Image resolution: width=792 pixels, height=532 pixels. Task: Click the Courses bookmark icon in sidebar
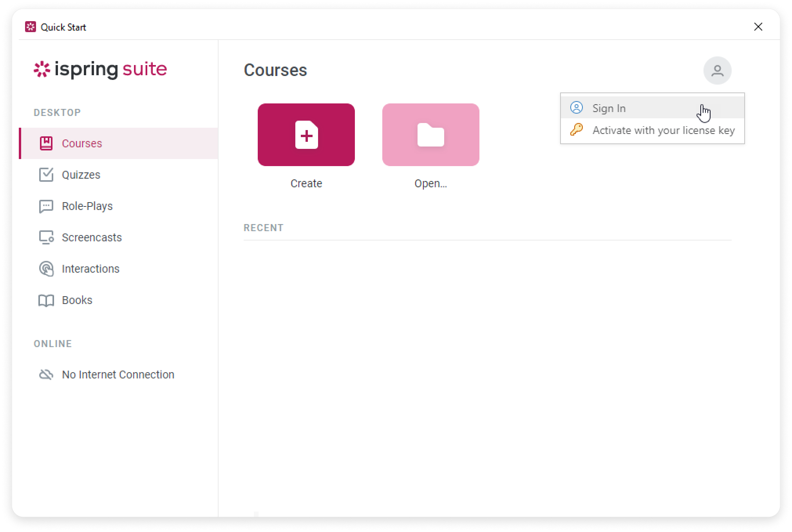46,143
